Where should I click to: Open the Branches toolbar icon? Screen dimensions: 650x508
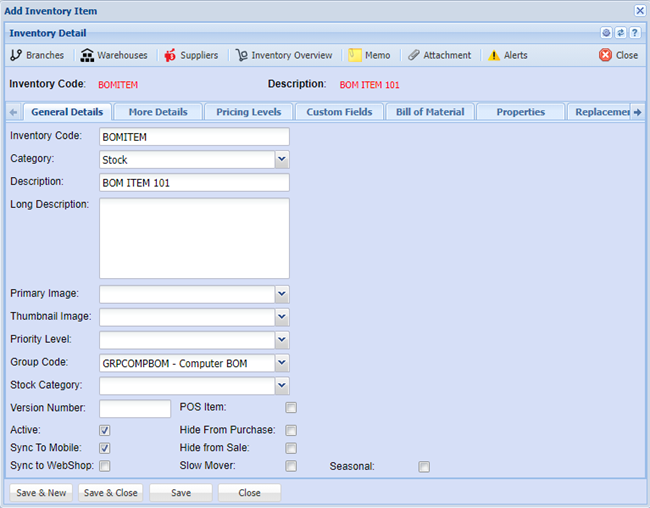(x=16, y=55)
